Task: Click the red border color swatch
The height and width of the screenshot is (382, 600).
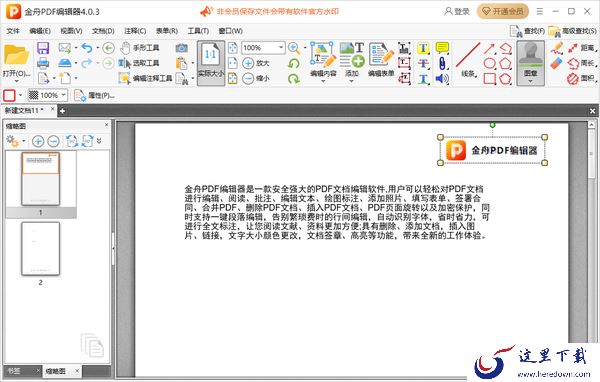Action: 9,95
